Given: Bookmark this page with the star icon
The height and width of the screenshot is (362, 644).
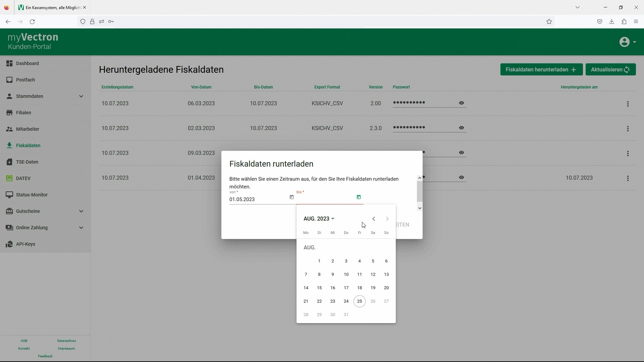Looking at the screenshot, I should click(x=549, y=22).
